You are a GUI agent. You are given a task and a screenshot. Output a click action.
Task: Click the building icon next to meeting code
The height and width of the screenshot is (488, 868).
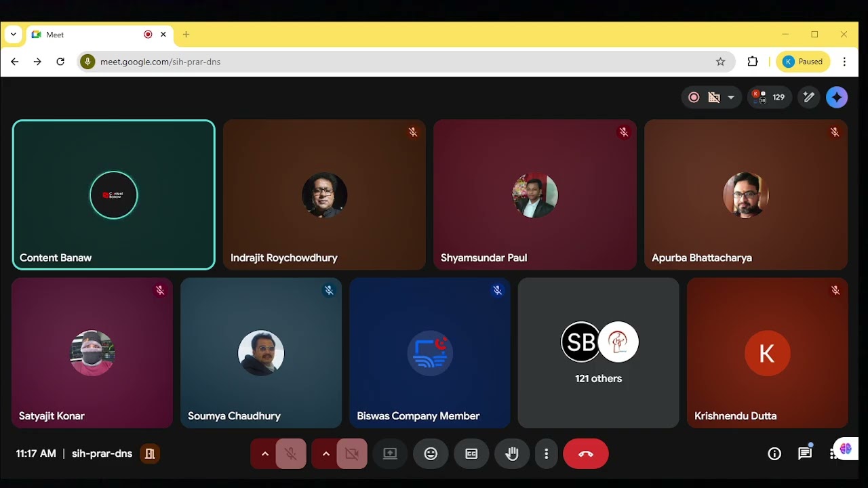(150, 454)
